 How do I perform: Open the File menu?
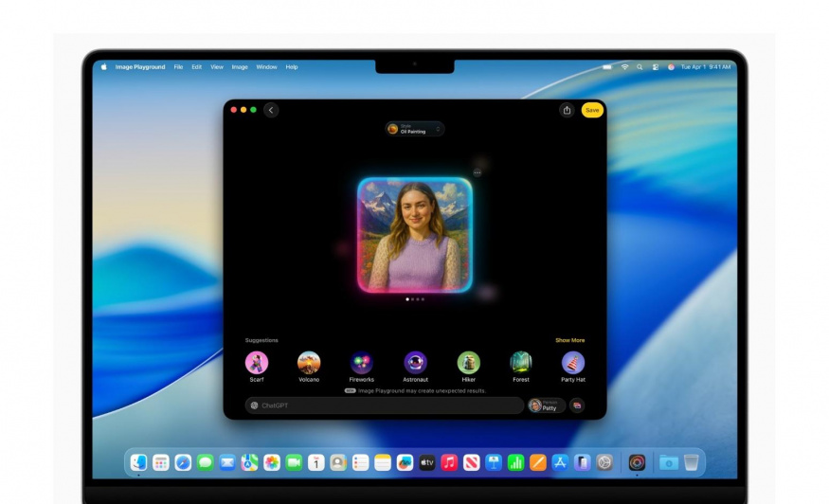(x=179, y=67)
